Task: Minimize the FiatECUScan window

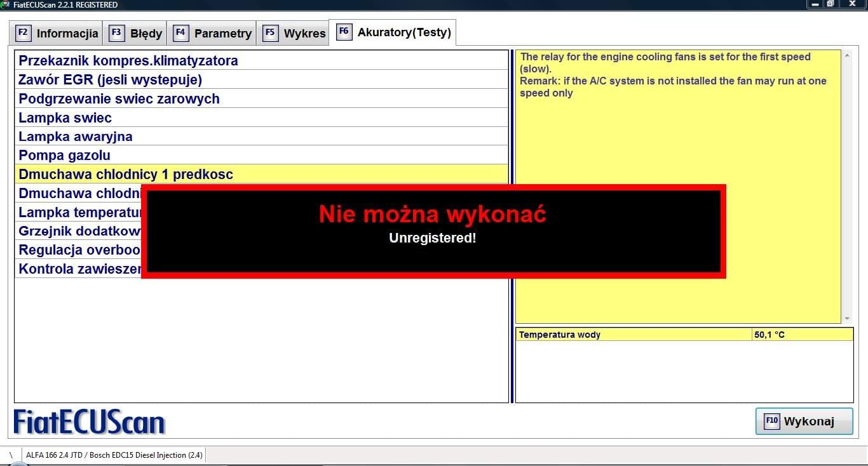Action: [x=815, y=4]
